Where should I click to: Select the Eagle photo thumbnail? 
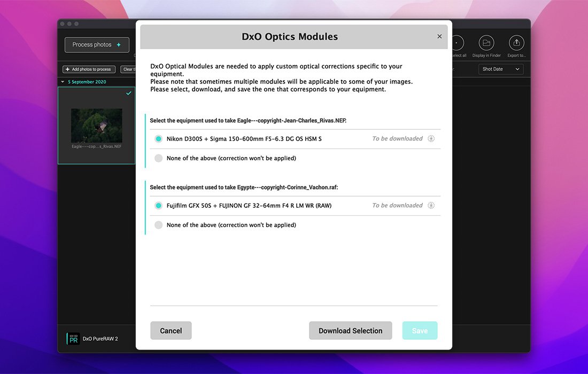pos(97,126)
